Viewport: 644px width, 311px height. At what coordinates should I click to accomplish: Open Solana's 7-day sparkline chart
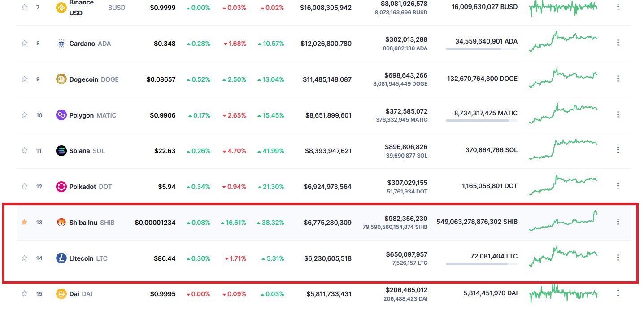coord(563,149)
